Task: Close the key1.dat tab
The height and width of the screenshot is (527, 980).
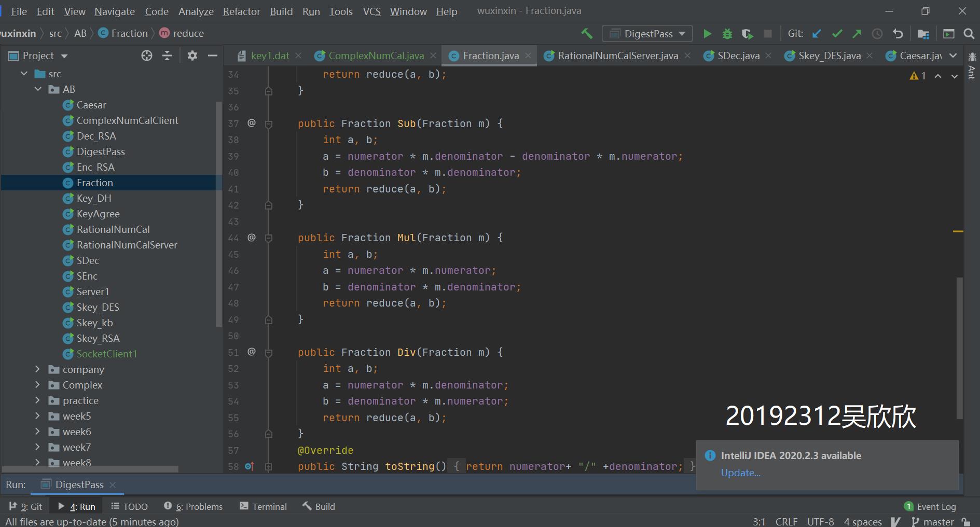Action: (x=298, y=56)
